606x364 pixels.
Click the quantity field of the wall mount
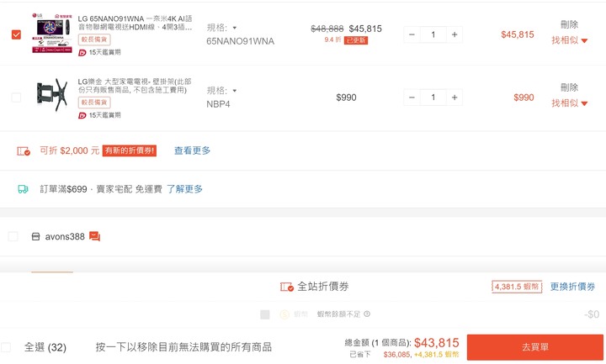pos(433,98)
